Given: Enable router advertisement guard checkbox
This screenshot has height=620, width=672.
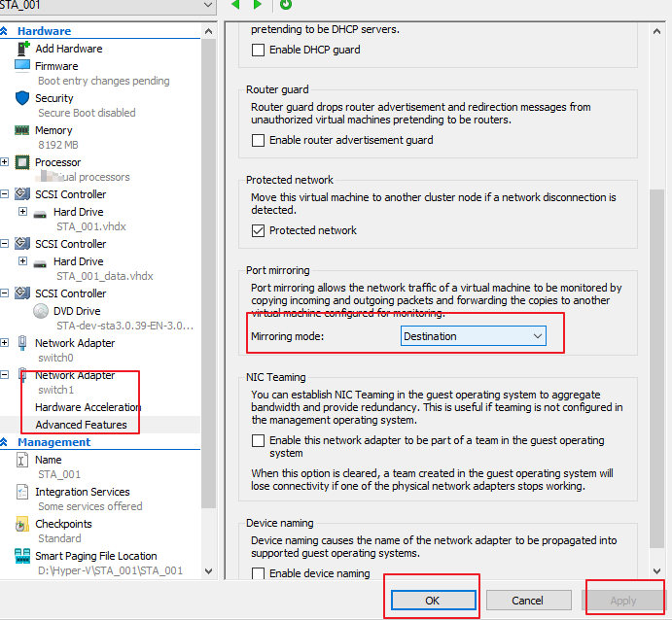Looking at the screenshot, I should coord(258,141).
